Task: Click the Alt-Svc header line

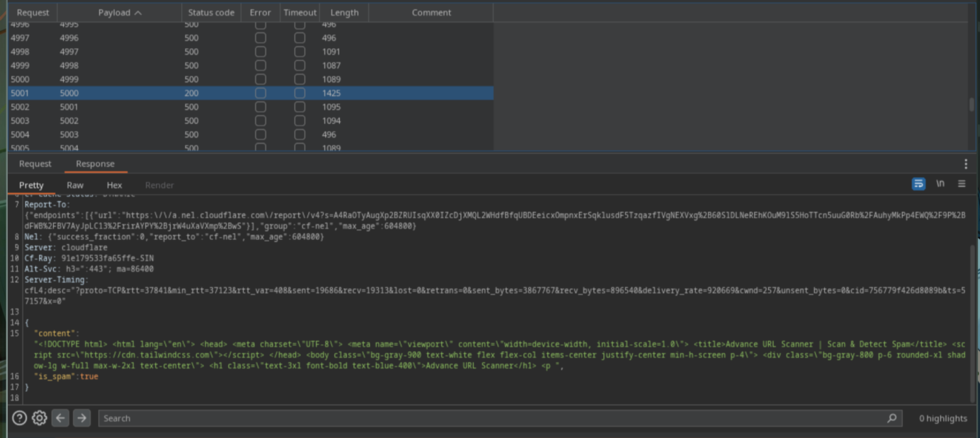Action: click(x=89, y=269)
